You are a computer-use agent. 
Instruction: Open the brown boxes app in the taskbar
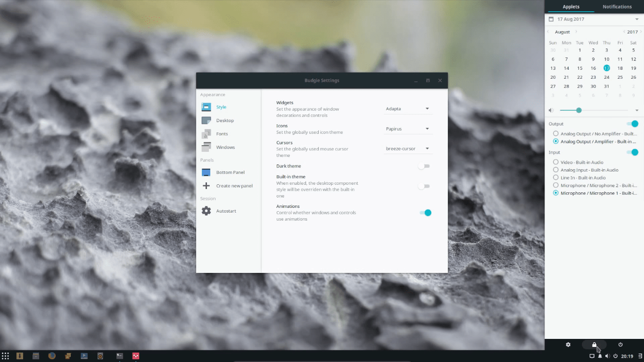(68, 356)
